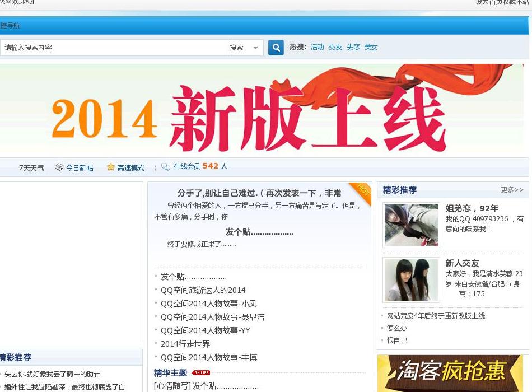Open QQ空间2014人物故事-丰博 post

pyautogui.click(x=209, y=357)
